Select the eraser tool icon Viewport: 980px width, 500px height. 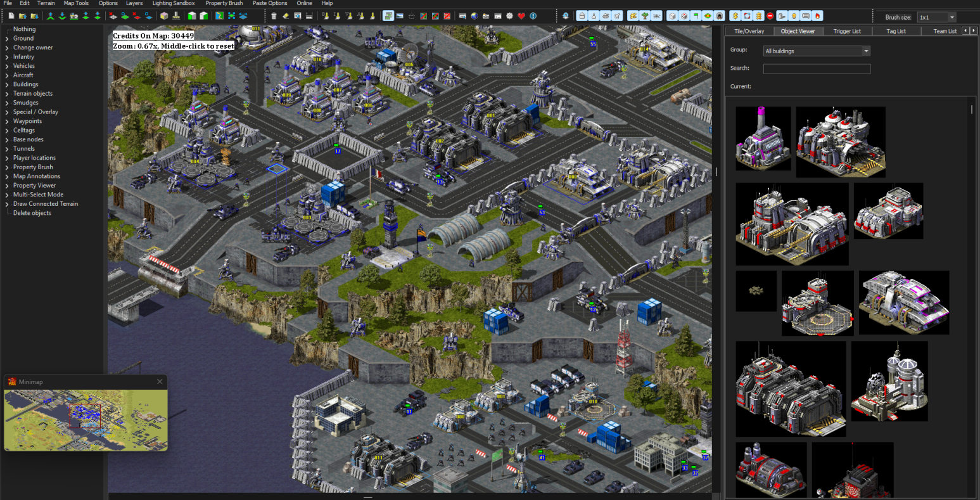(286, 16)
